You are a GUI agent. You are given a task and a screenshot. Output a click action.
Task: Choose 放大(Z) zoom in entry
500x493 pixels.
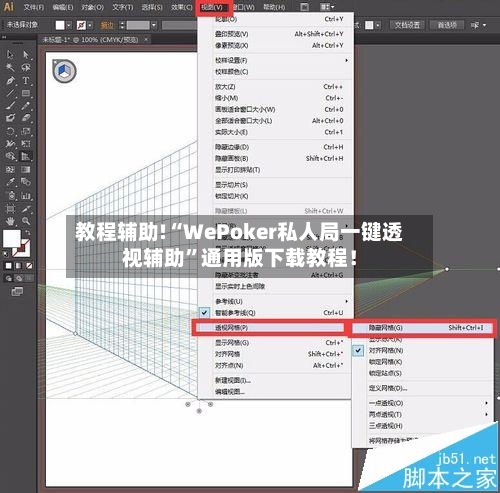275,87
